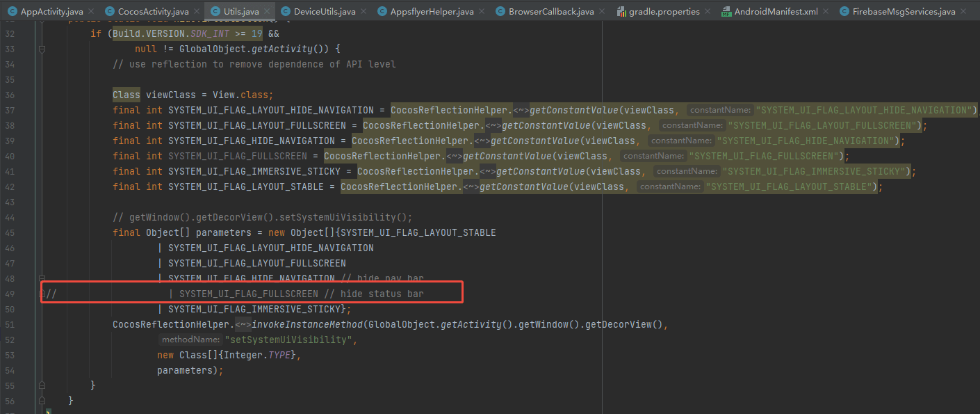Viewport: 980px width, 414px height.
Task: Expand folded generics on line 39
Action: [x=482, y=141]
